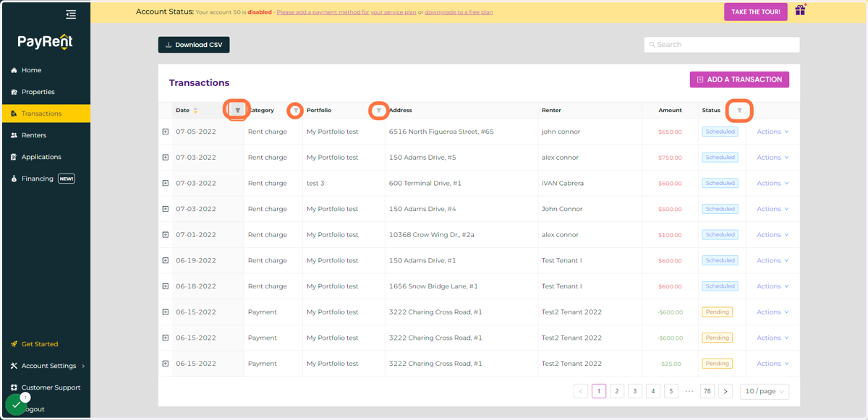Click the Amount column header
Image resolution: width=868 pixels, height=420 pixels.
tap(670, 111)
